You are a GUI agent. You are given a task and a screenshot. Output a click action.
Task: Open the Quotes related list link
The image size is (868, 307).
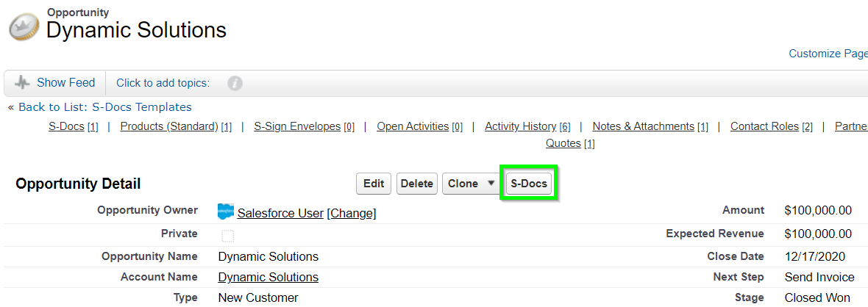[563, 144]
